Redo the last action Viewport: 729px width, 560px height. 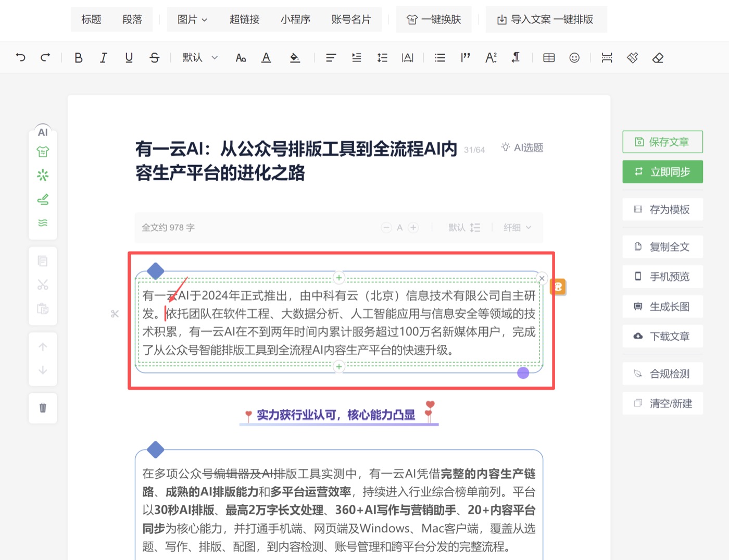point(45,57)
